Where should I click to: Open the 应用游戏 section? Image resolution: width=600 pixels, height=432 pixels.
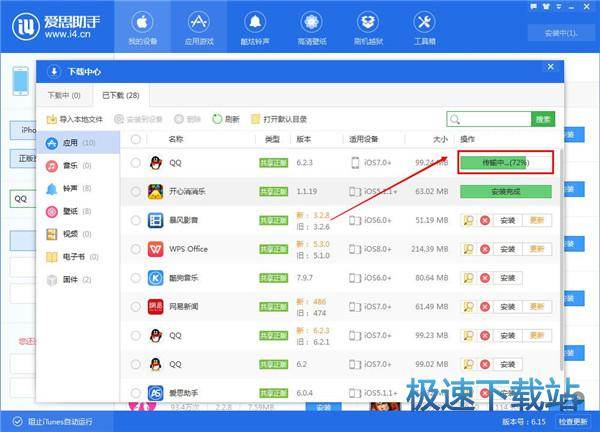pyautogui.click(x=199, y=28)
